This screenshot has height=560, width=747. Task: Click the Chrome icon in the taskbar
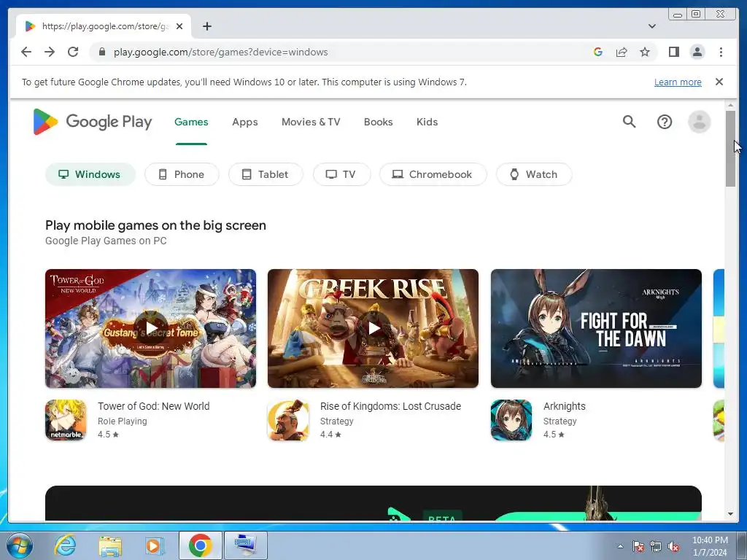[200, 545]
